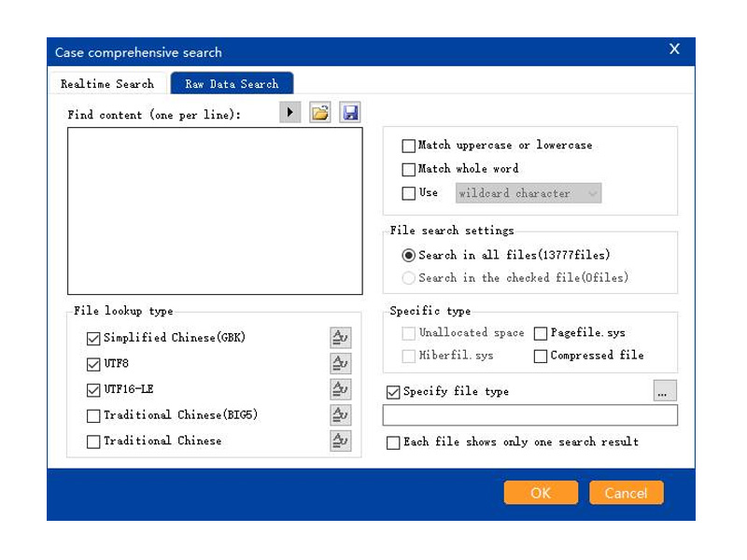The width and height of the screenshot is (747, 560).
Task: Check Traditional Chinese(BIG5) lookup type
Action: (x=93, y=415)
